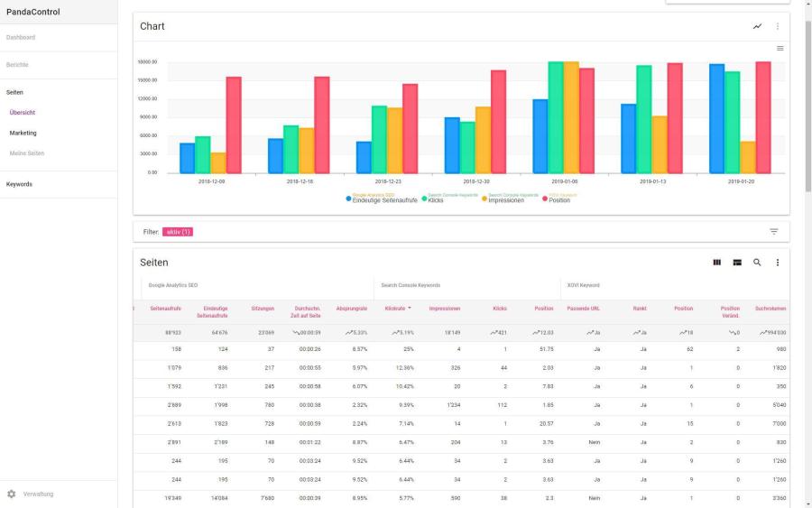Open chart hamburger export menu
The image size is (812, 508).
point(780,48)
